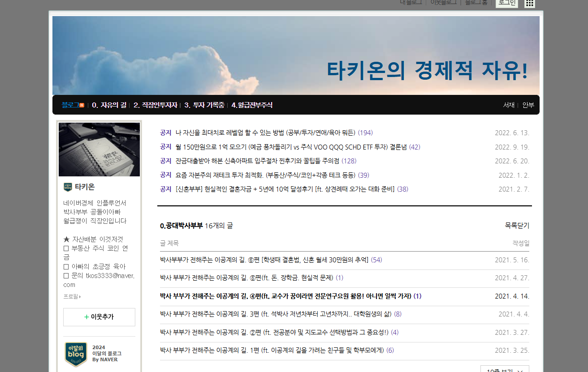Open the 0. 자유의 길 menu tab
The height and width of the screenshot is (372, 588).
(x=109, y=105)
